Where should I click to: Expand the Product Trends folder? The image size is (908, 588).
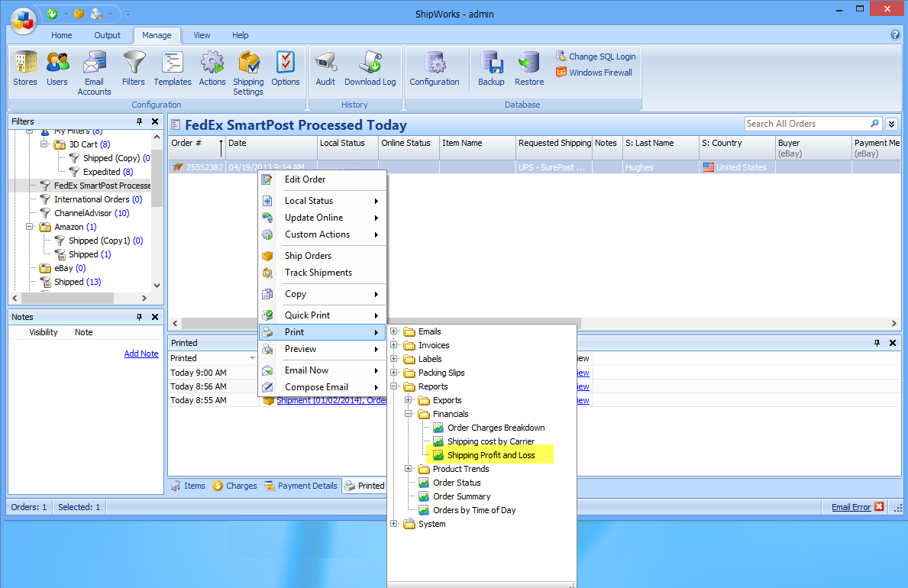409,469
